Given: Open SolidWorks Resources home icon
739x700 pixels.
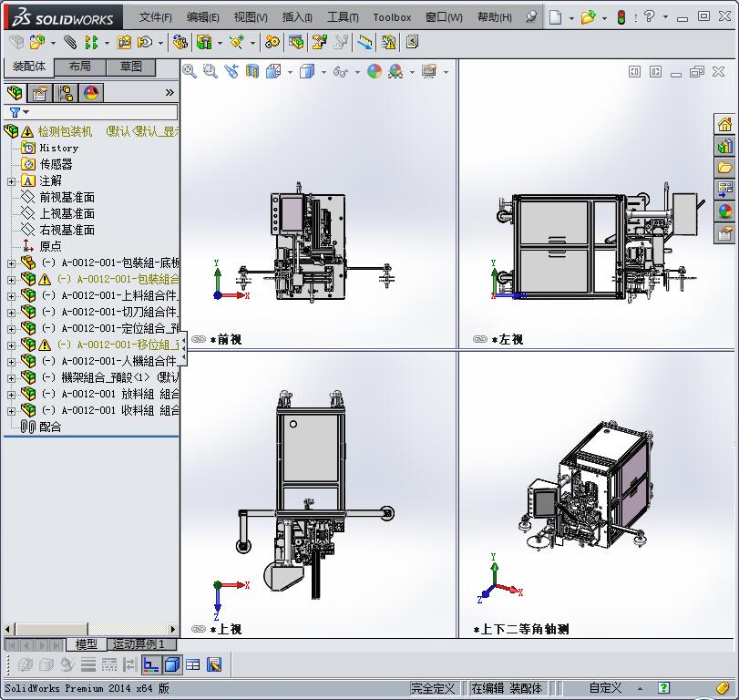Looking at the screenshot, I should point(724,125).
